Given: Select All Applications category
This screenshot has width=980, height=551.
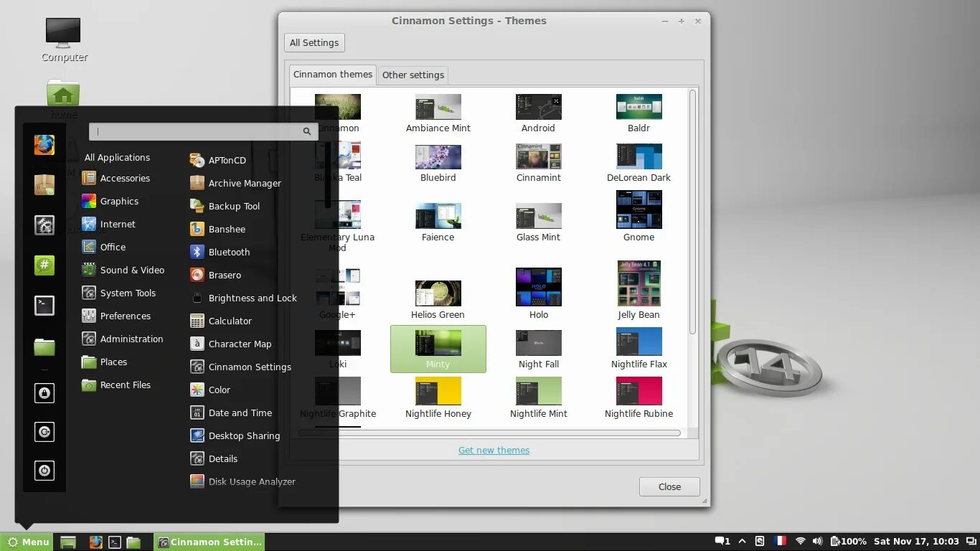Looking at the screenshot, I should 117,157.
